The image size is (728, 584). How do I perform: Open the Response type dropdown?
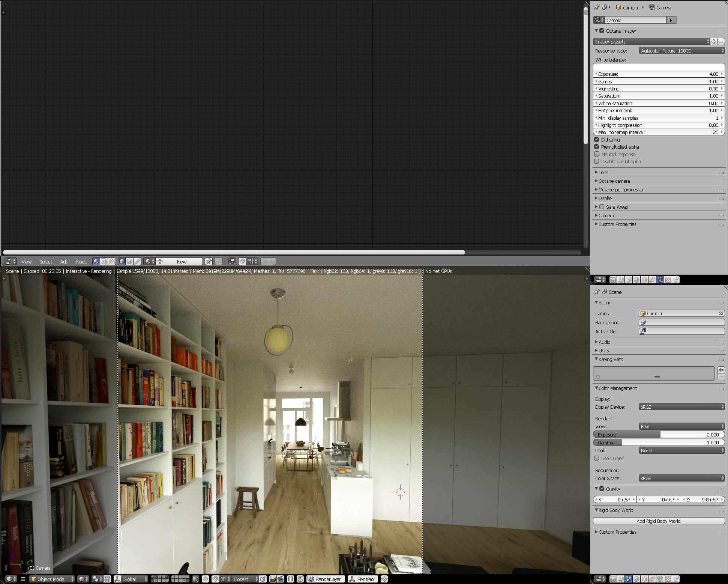681,51
